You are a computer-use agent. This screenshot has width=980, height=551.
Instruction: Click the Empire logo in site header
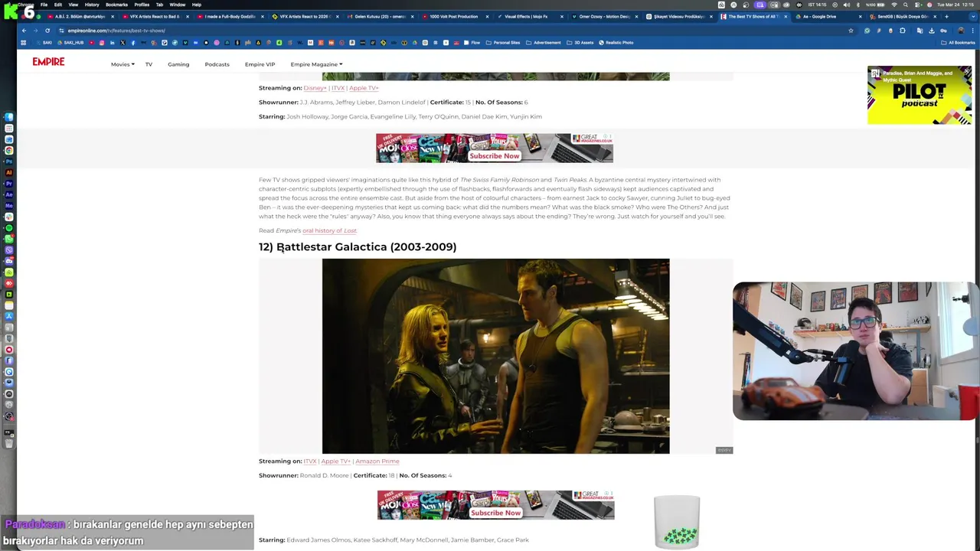[48, 62]
